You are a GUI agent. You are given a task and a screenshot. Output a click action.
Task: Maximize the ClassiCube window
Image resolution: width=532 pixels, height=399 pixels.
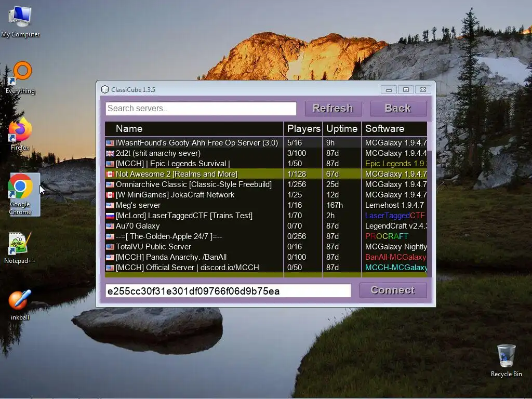pos(406,89)
